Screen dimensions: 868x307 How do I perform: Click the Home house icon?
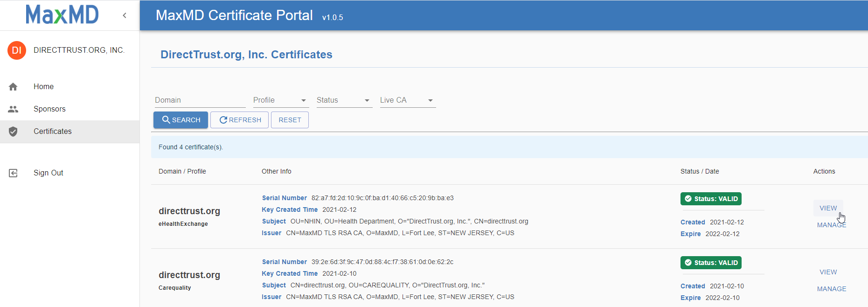pos(13,87)
